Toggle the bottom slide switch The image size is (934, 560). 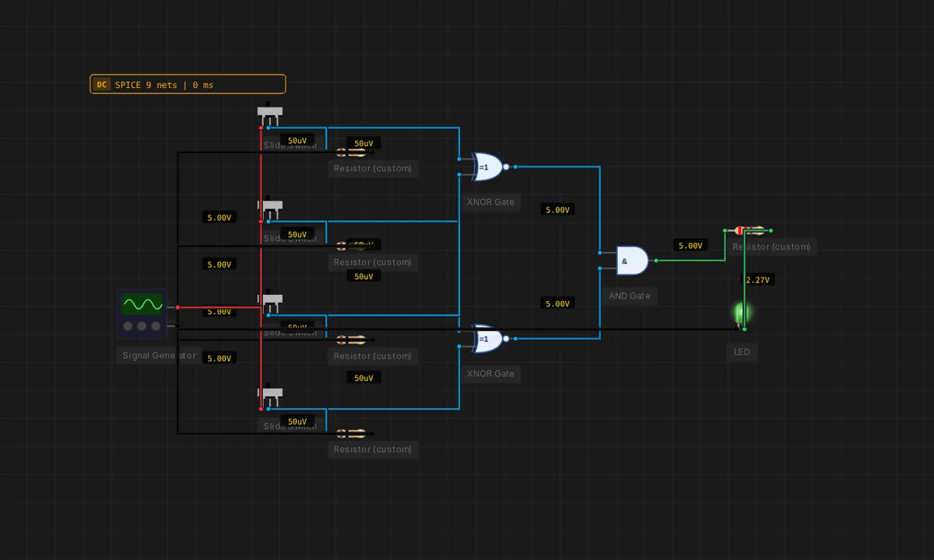coord(270,395)
